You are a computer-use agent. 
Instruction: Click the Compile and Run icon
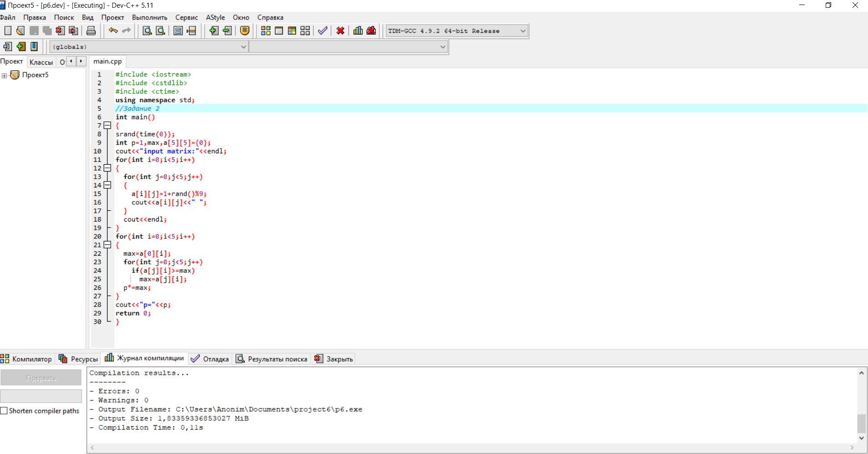coord(292,30)
